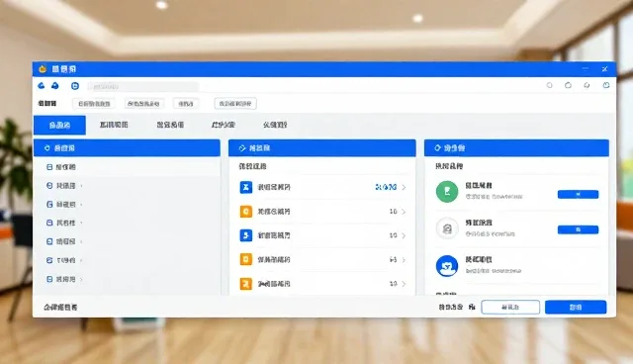Open the row with the blue hourglass icon
This screenshot has width=633, height=364.
click(322, 187)
